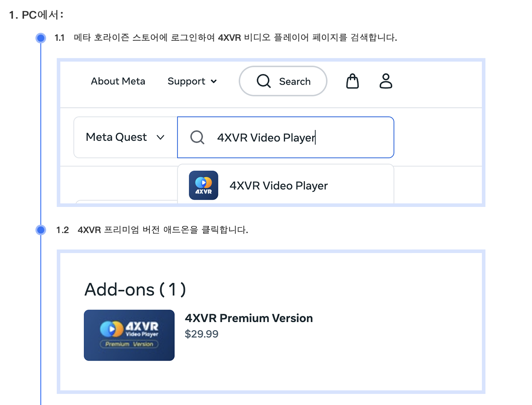This screenshot has width=532, height=405.
Task: Expand the Support menu chevron arrow
Action: 214,82
